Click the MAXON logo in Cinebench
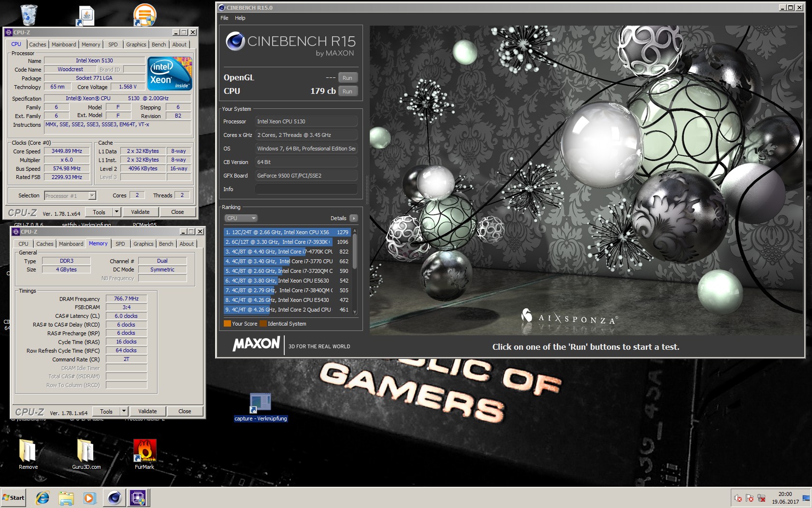Viewport: 812px width, 508px height. 257,344
